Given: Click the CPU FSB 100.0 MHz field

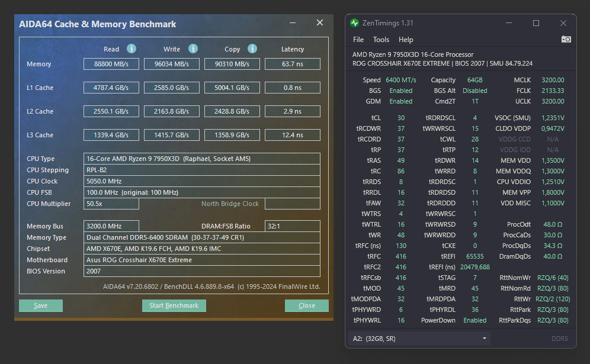Looking at the screenshot, I should point(201,192).
